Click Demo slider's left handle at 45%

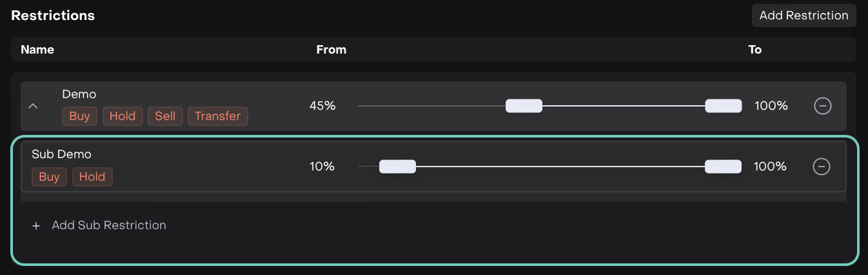524,106
